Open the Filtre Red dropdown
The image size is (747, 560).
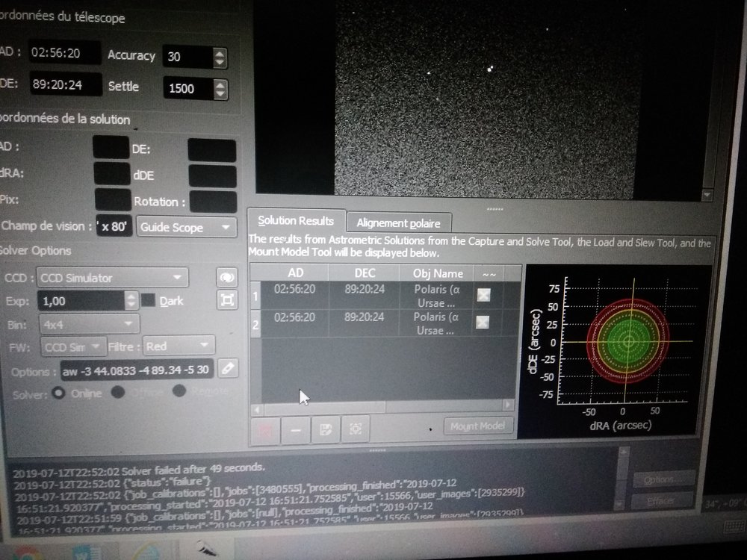(x=179, y=346)
